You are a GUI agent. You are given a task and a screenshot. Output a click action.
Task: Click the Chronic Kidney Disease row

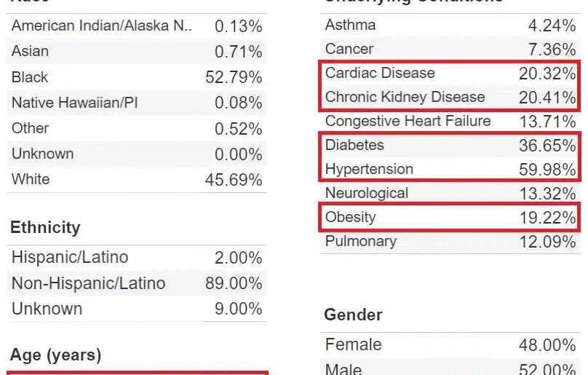pos(450,98)
